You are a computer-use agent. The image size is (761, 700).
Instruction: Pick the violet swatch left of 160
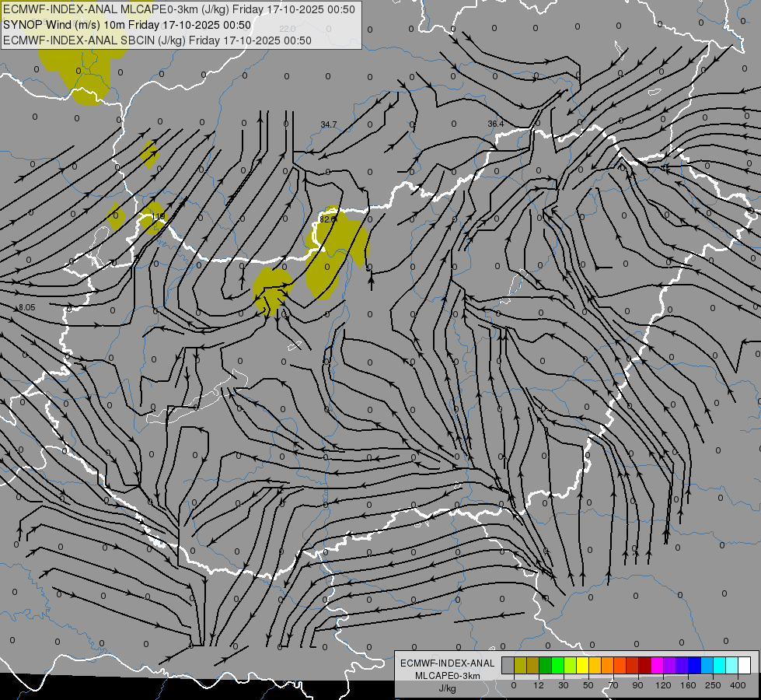[x=682, y=665]
